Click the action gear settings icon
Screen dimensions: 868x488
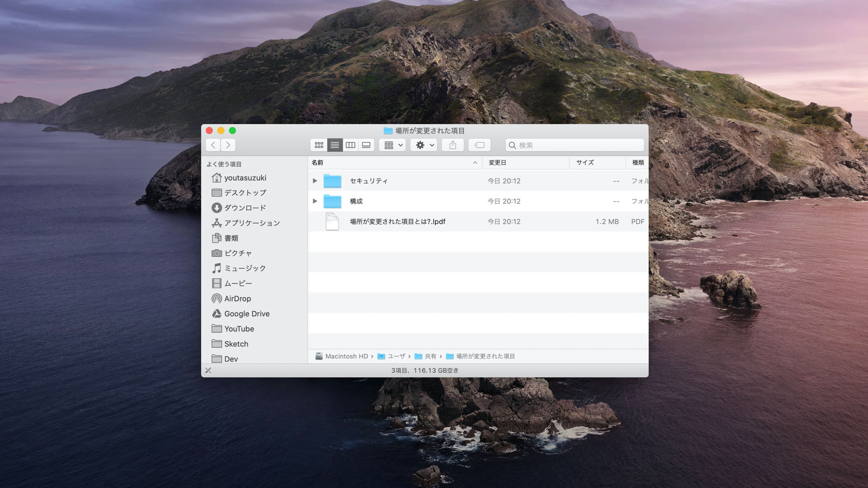click(420, 145)
